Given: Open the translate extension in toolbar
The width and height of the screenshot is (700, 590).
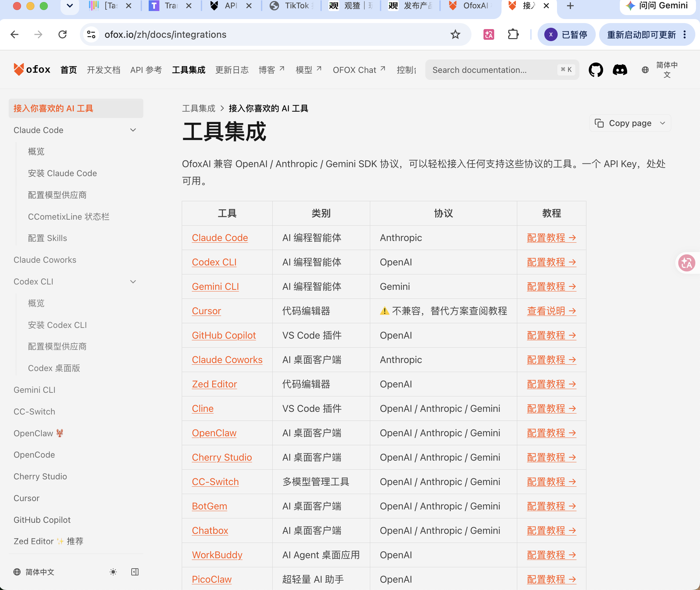Looking at the screenshot, I should point(489,34).
